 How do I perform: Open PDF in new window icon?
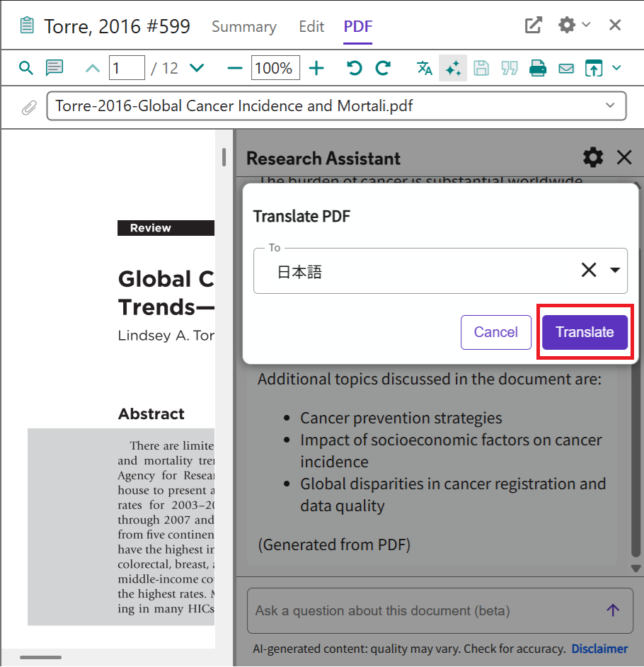point(533,25)
